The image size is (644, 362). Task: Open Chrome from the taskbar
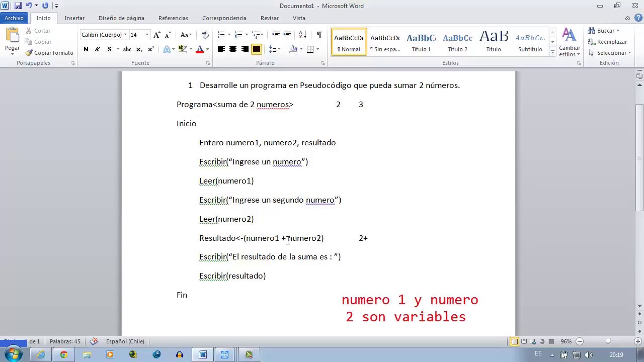pyautogui.click(x=64, y=354)
